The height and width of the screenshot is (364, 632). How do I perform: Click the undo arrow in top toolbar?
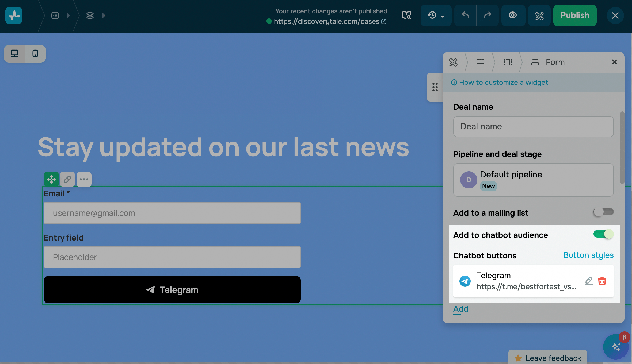[465, 16]
